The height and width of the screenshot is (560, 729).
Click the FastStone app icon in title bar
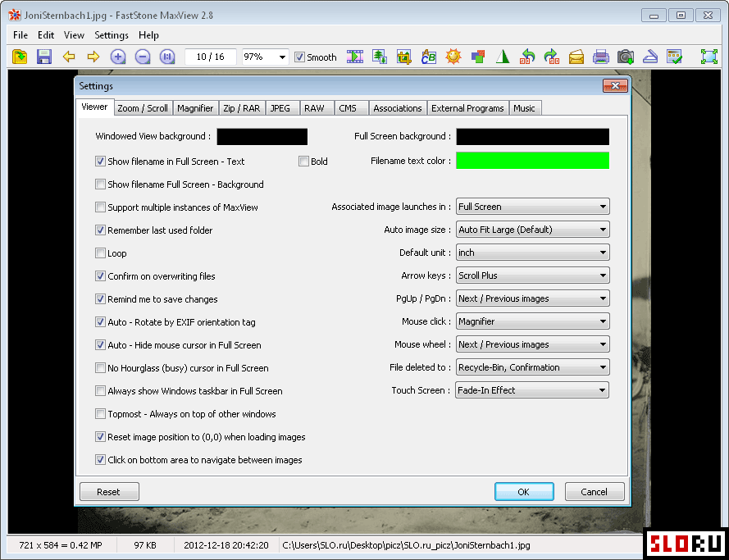[15, 15]
